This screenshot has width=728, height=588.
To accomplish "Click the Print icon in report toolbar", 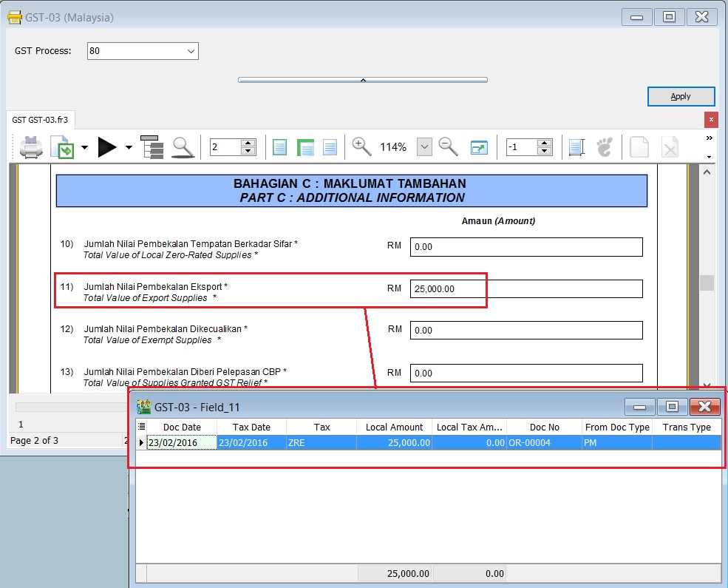I will tap(31, 147).
